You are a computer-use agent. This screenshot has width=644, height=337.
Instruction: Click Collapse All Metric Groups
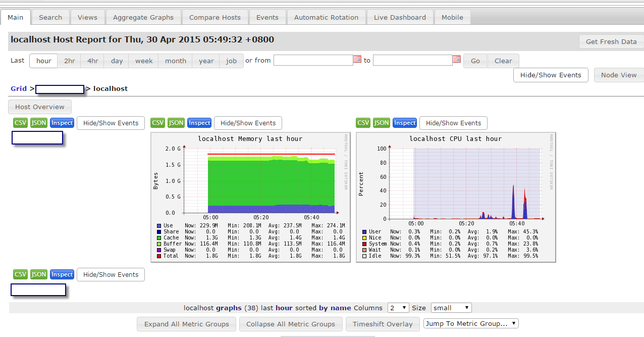coord(291,324)
